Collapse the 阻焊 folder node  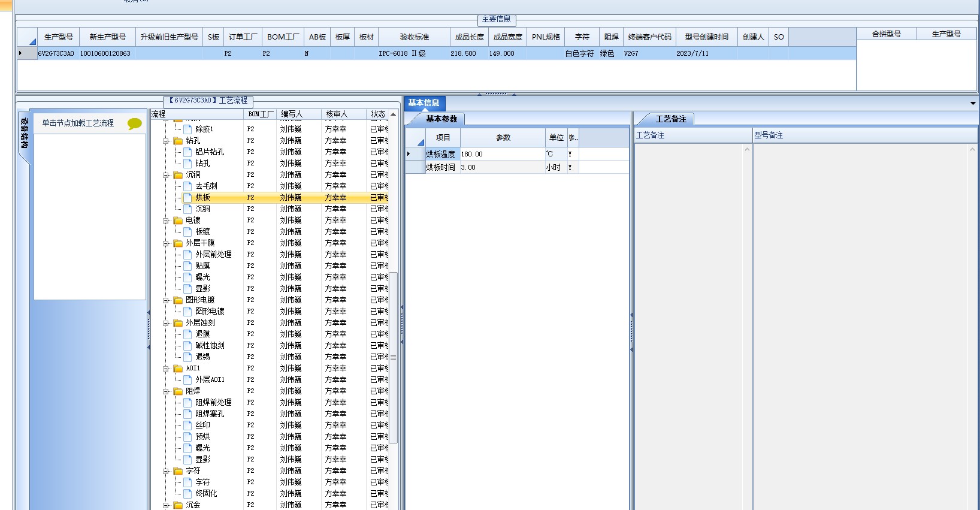point(166,391)
